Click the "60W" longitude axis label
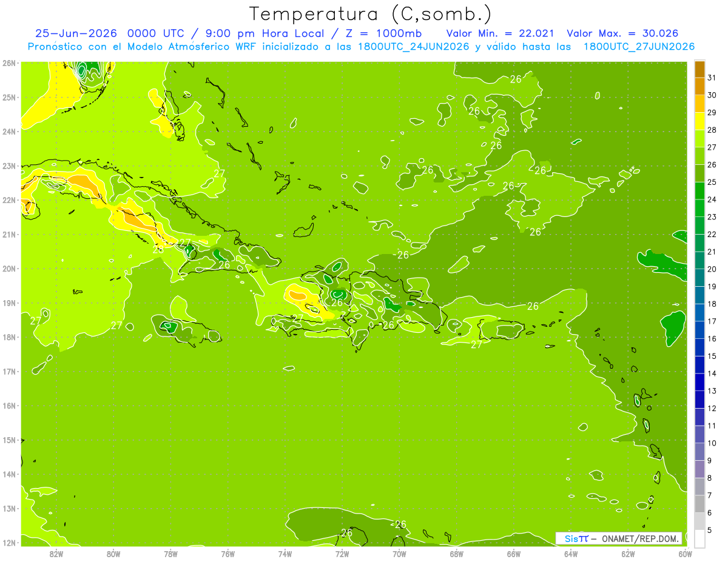Screen dimensions: 728x562 coord(686,554)
